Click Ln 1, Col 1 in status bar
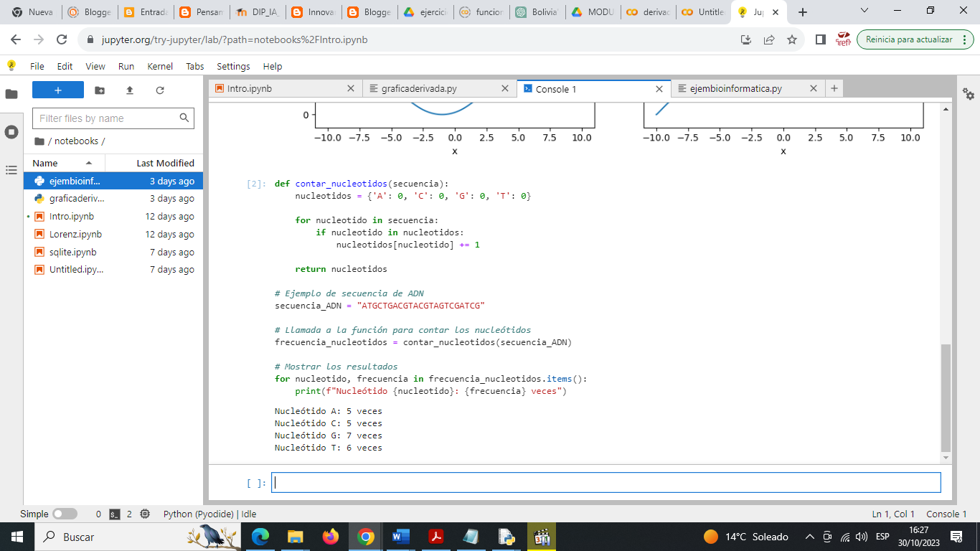980x551 pixels. (893, 514)
